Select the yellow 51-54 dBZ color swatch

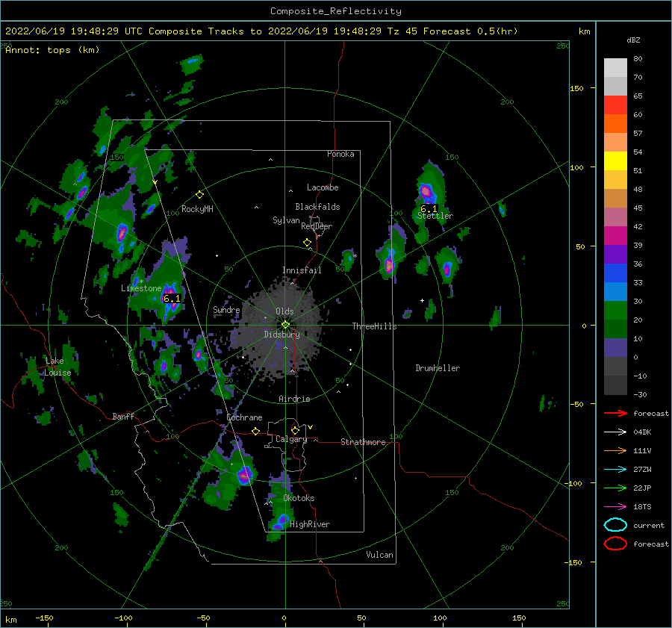tap(615, 161)
